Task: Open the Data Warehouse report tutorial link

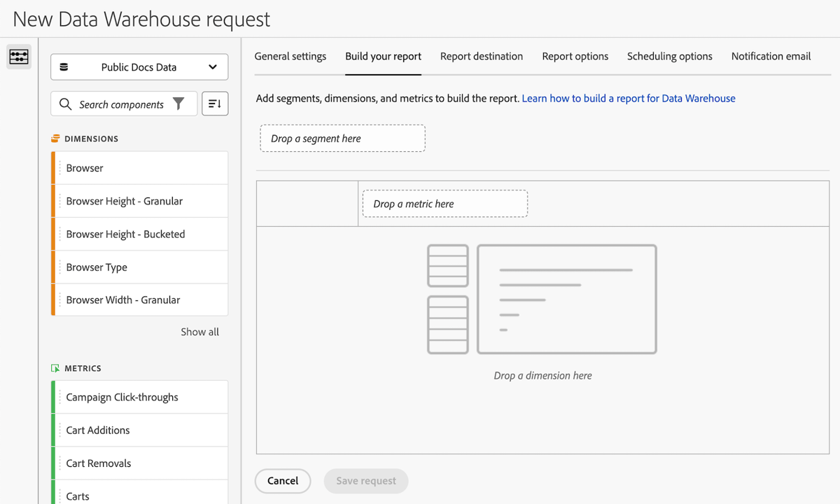Action: point(628,98)
